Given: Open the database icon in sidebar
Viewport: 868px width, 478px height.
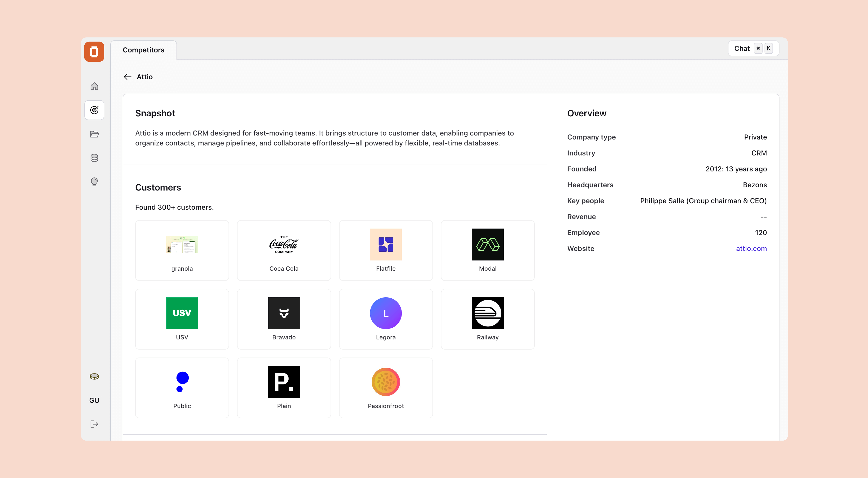Looking at the screenshot, I should click(94, 158).
